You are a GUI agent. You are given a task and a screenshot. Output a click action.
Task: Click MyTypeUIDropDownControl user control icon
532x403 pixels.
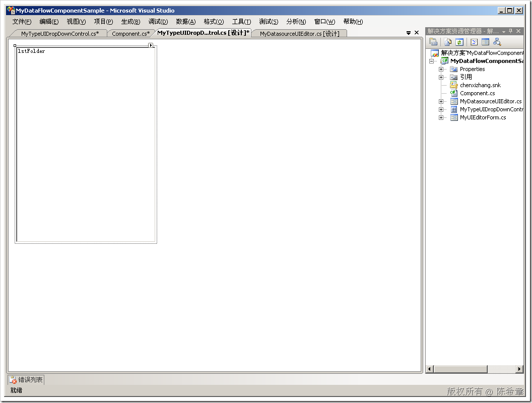(x=453, y=110)
